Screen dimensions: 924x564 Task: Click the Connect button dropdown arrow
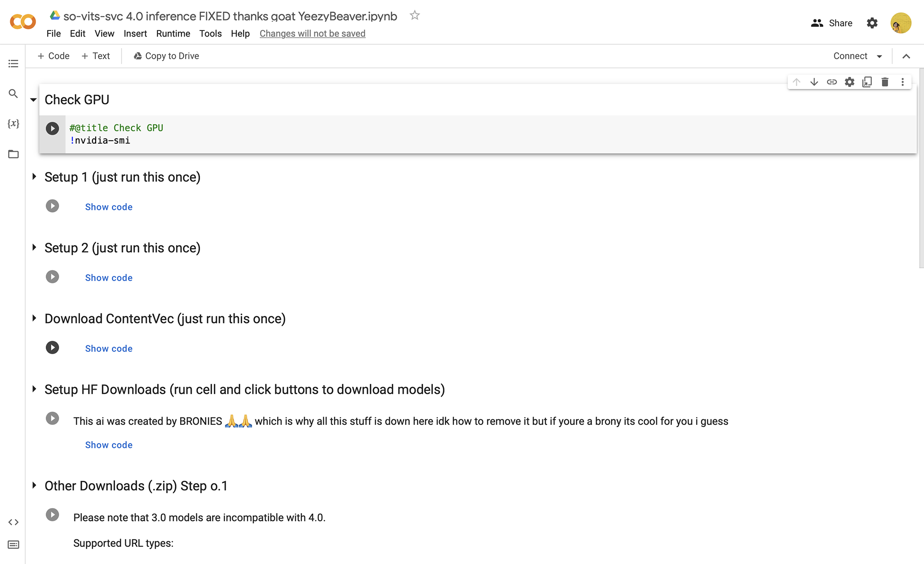(881, 55)
